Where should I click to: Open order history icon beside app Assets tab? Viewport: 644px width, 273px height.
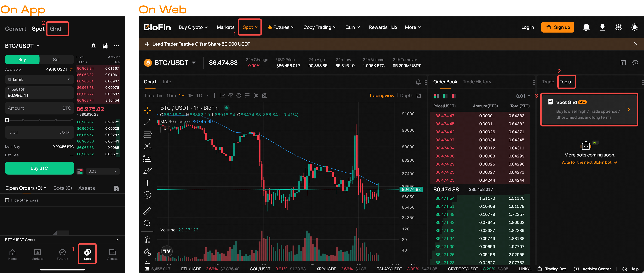pyautogui.click(x=116, y=188)
